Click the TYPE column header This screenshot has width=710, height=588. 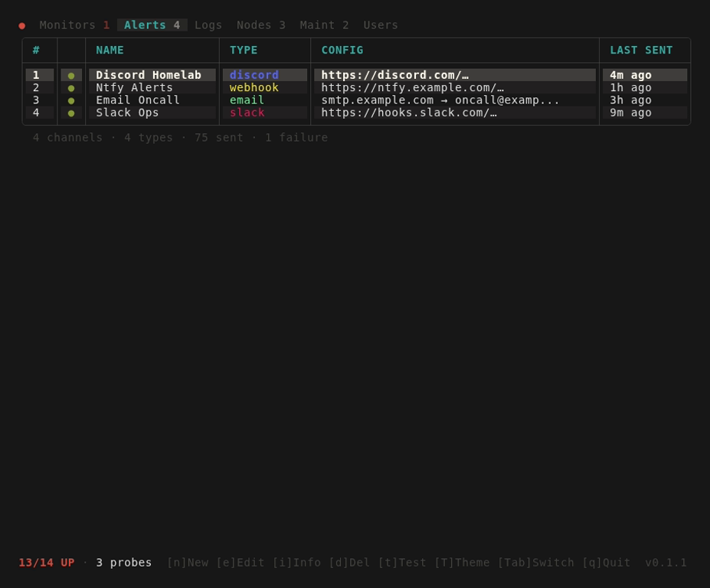click(x=244, y=51)
